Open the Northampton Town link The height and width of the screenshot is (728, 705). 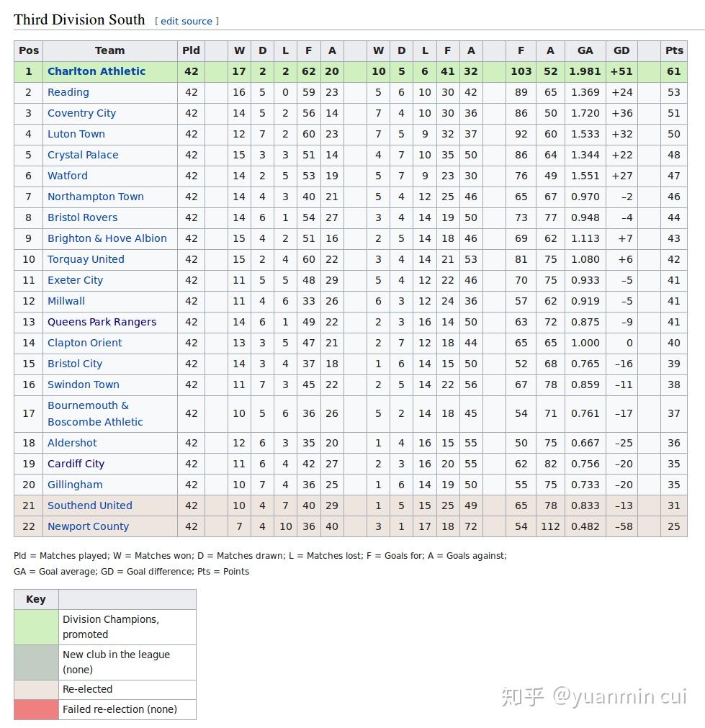pyautogui.click(x=96, y=197)
